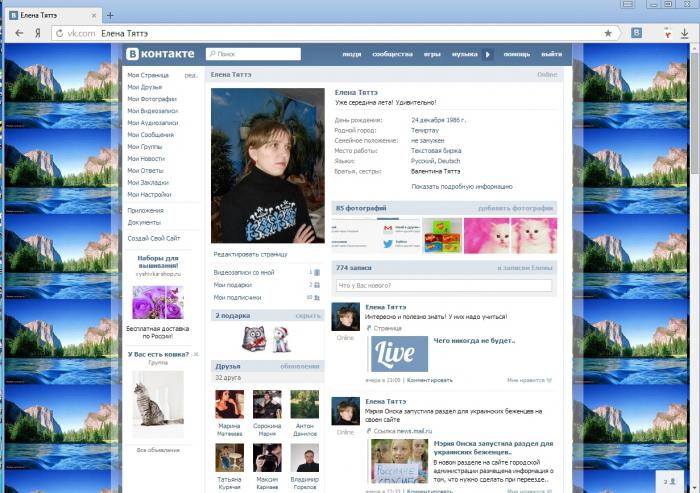This screenshot has width=700, height=493.
Task: Open a new tab with plus button
Action: [110, 16]
